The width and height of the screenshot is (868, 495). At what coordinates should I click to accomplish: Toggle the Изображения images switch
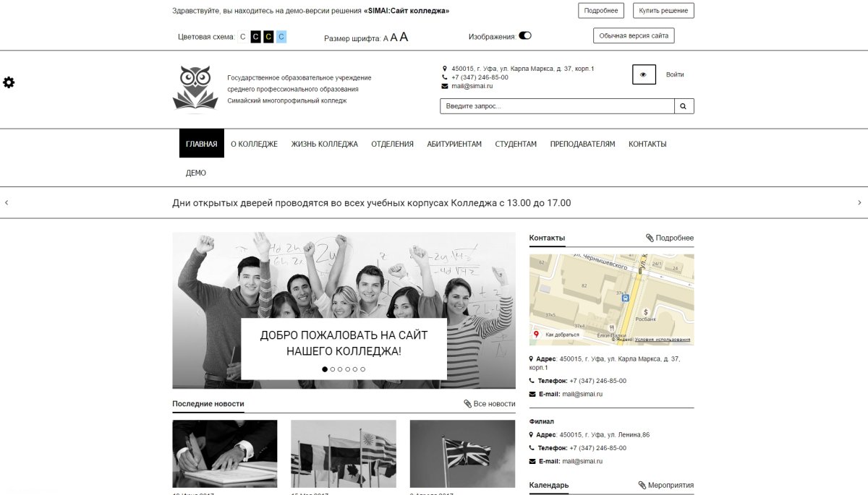525,35
